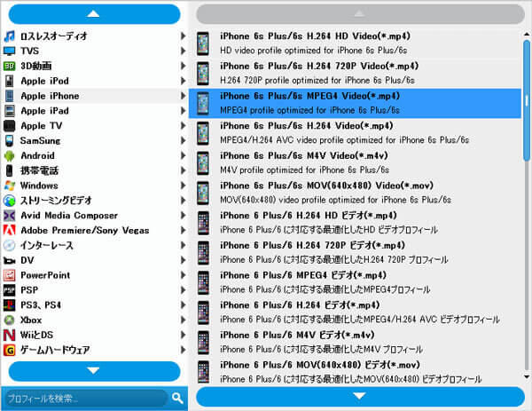Click the Apple TV black box icon
Viewport: 532px width, 411px height.
click(x=10, y=126)
